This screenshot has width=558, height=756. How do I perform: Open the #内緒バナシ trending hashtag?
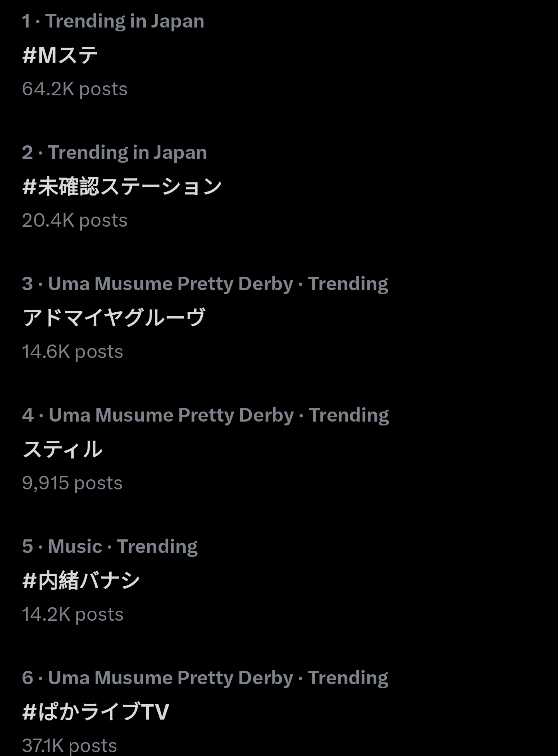tap(81, 580)
